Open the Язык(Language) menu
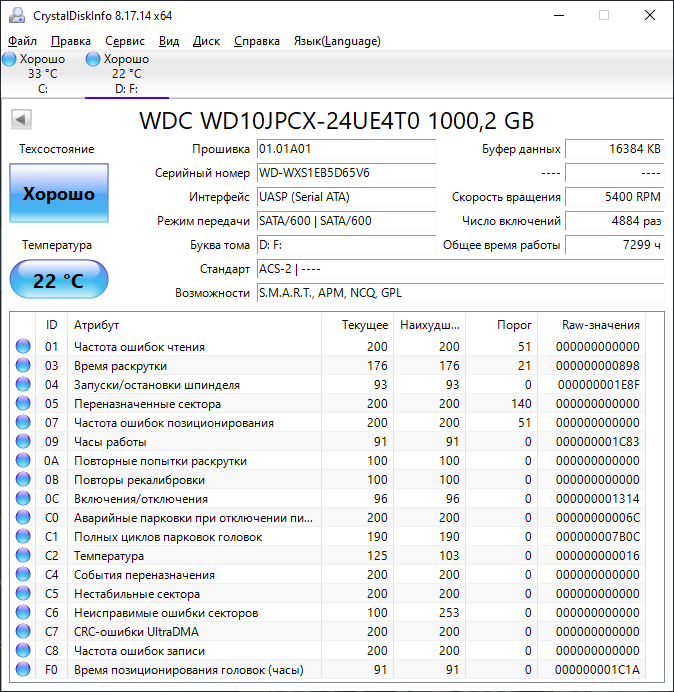The height and width of the screenshot is (692, 674). 336,41
